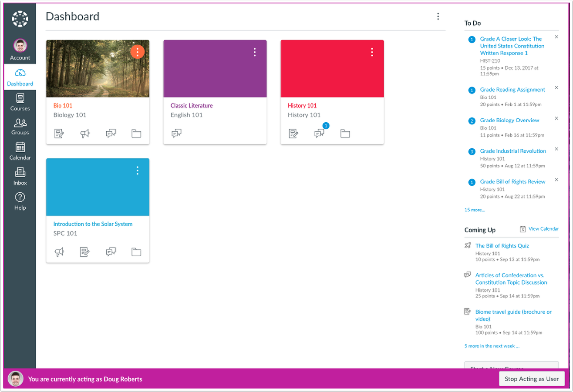This screenshot has width=573, height=392.
Task: Expand "15 more..." in the To Do list
Action: pos(474,210)
